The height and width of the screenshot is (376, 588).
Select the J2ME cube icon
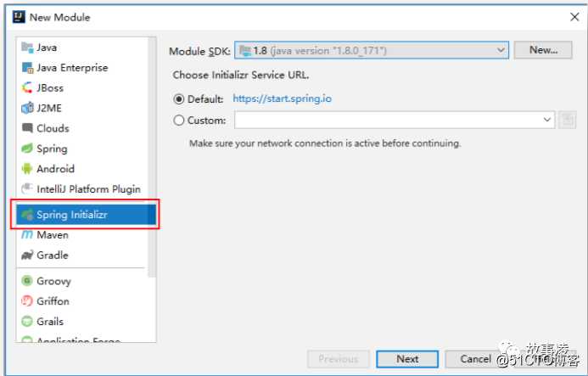tap(27, 108)
